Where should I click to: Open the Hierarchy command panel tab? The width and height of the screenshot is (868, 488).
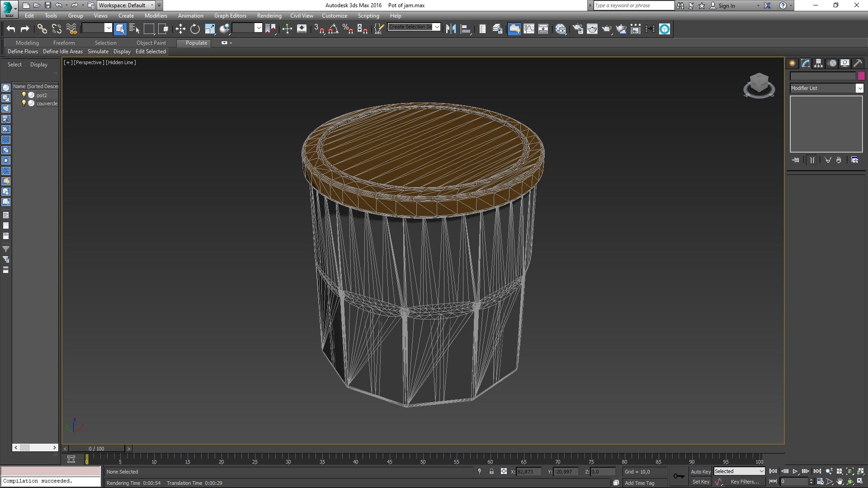pyautogui.click(x=819, y=63)
